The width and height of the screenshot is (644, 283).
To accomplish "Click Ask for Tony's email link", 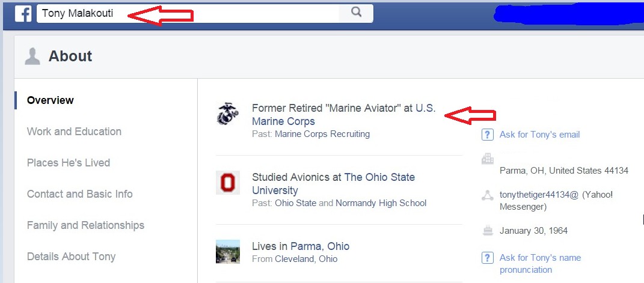I will [539, 135].
